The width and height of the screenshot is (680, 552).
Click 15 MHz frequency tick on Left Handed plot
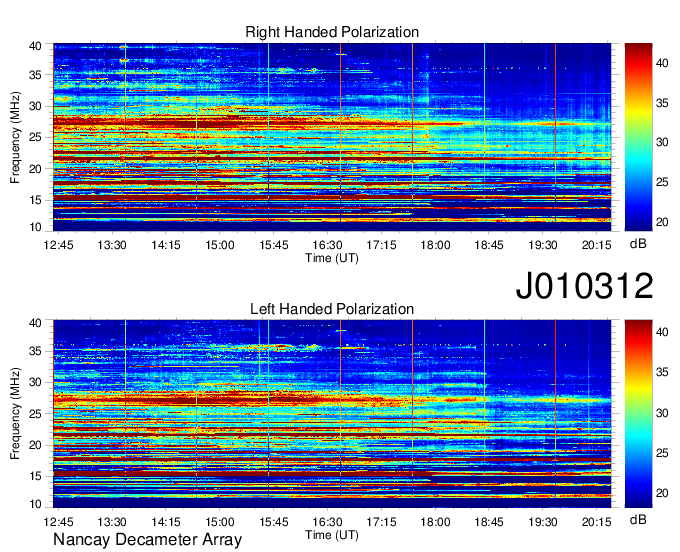click(35, 477)
